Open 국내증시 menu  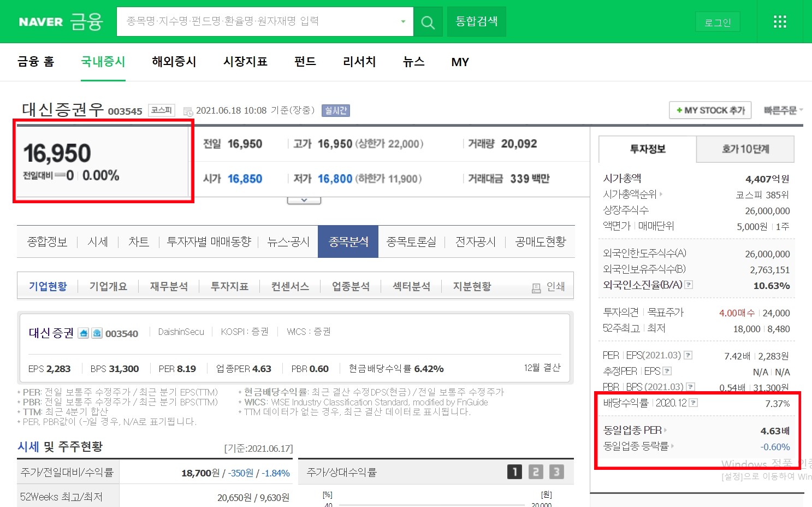(103, 62)
